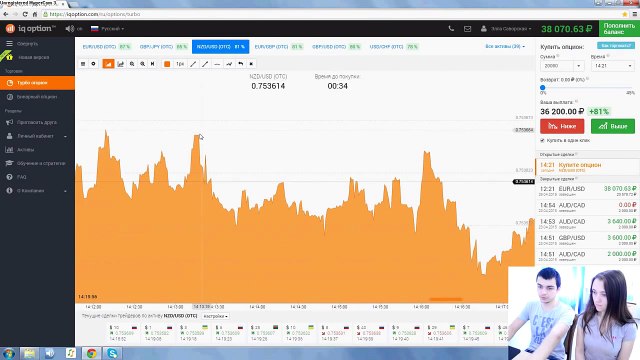Select the area chart type icon

point(108,64)
